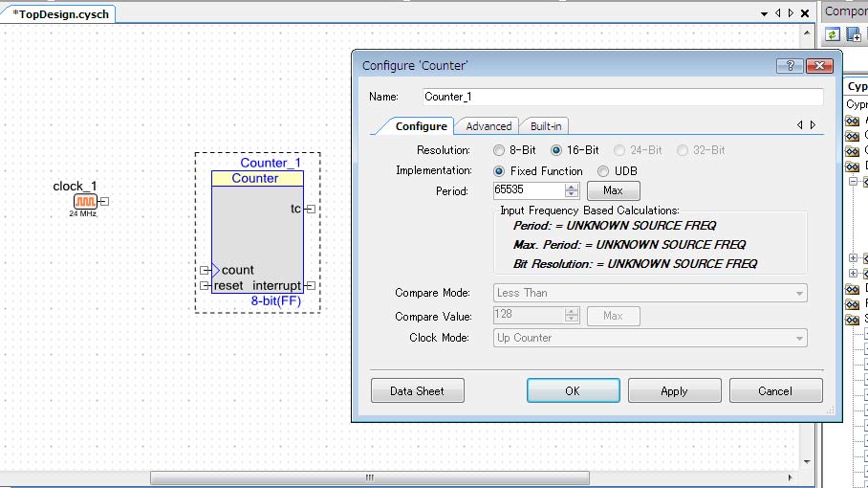
Task: Click the blue Counter_1 instance label on schematic
Action: (x=271, y=163)
